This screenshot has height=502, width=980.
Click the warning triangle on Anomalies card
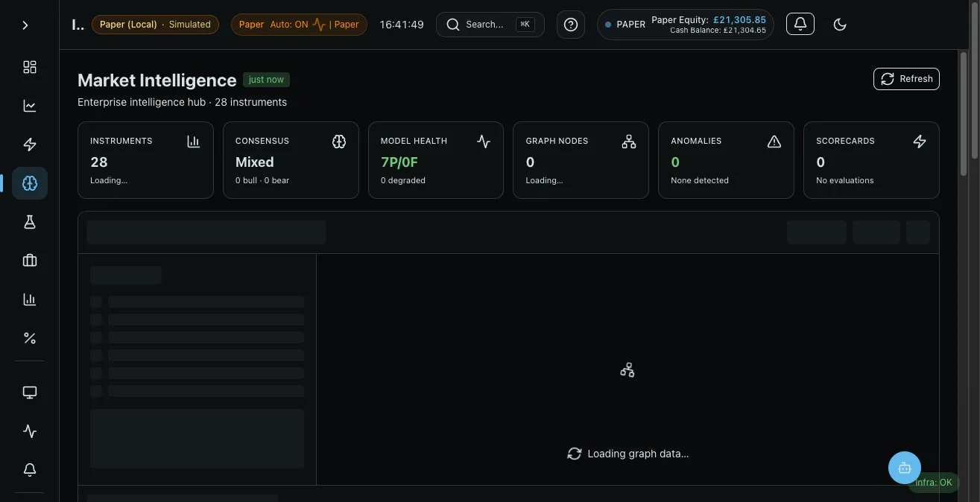coord(774,142)
